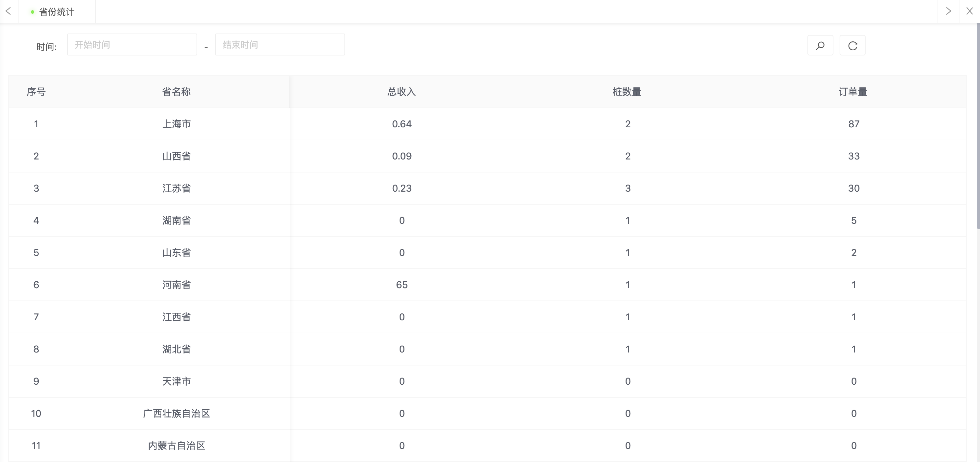Select the 上海市 province cell
The height and width of the screenshot is (462, 980).
[x=176, y=124]
